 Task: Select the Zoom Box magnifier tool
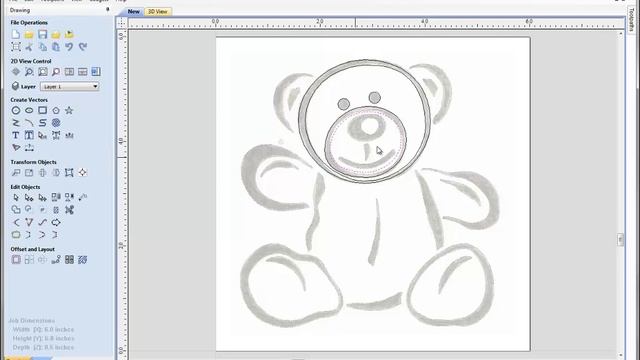(29, 72)
